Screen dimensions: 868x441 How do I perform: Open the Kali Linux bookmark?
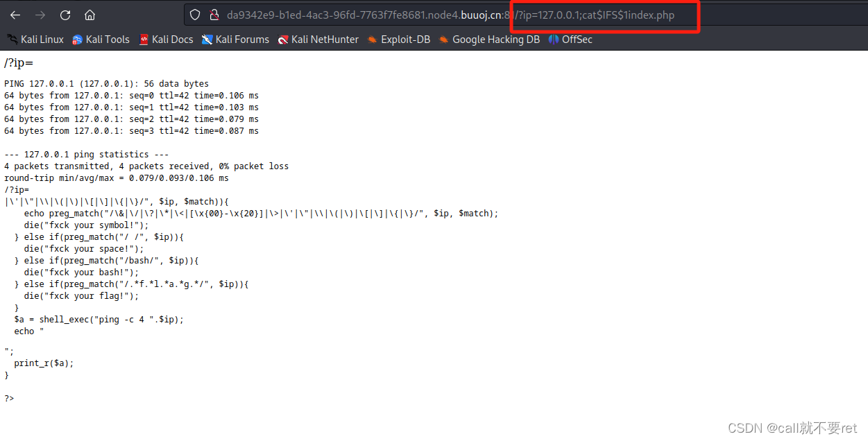pyautogui.click(x=42, y=40)
